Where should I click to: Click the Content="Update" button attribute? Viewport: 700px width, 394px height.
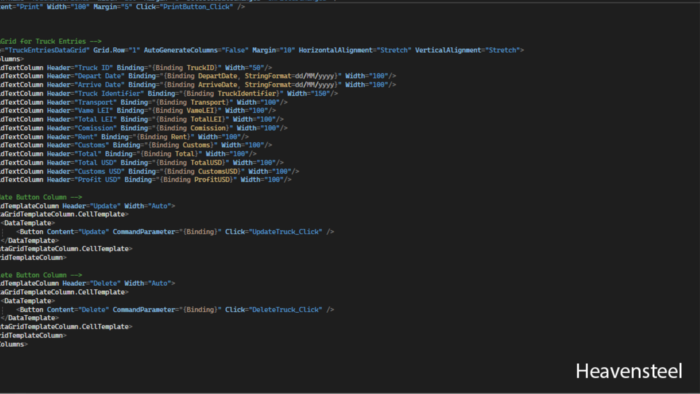click(x=78, y=232)
